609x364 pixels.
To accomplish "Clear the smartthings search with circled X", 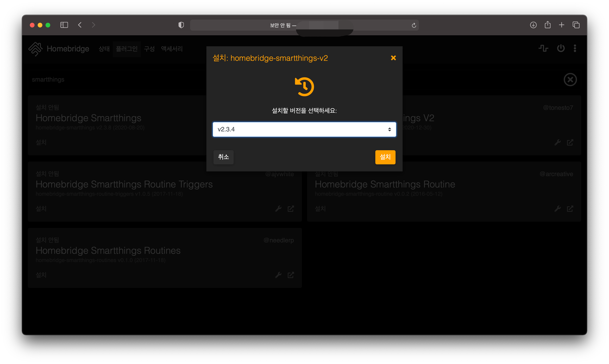I will point(570,79).
